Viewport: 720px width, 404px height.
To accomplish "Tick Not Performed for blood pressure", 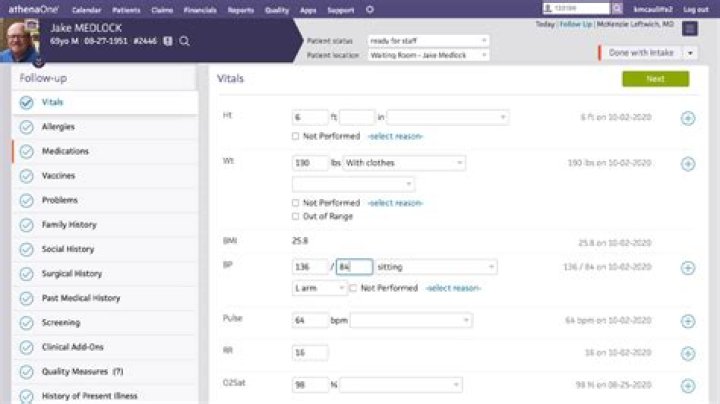I will click(355, 288).
